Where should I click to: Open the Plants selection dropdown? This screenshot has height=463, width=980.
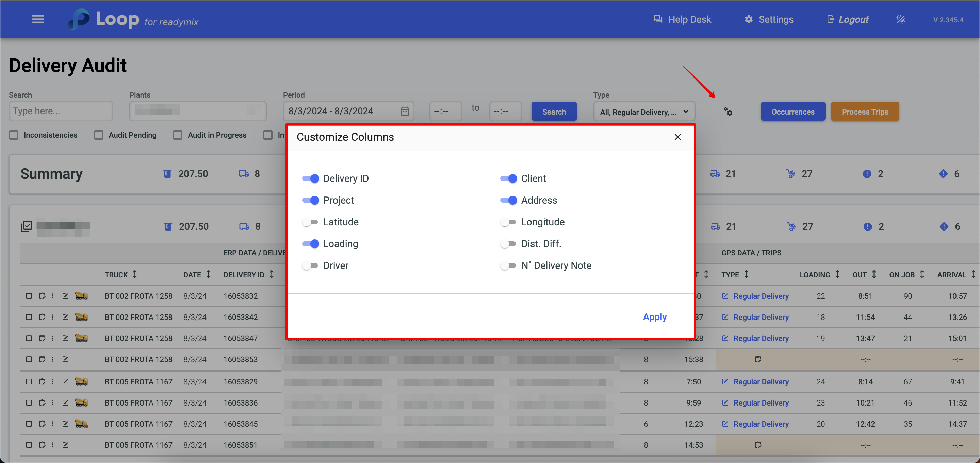pyautogui.click(x=197, y=112)
